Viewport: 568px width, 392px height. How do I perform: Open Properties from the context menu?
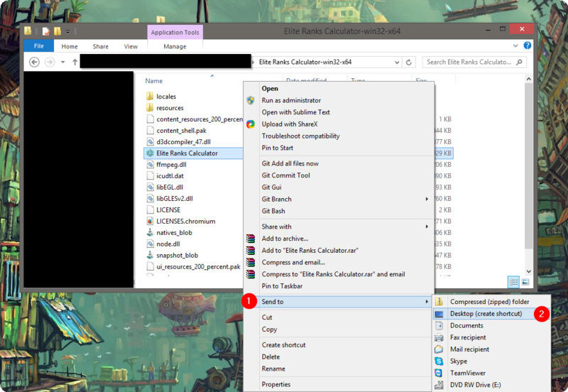[339, 384]
